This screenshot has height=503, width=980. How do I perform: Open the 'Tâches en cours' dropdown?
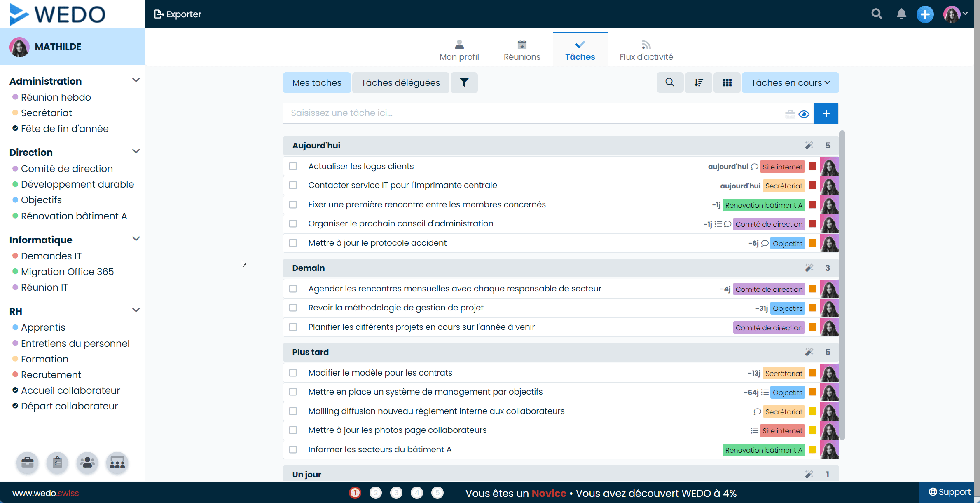tap(790, 83)
